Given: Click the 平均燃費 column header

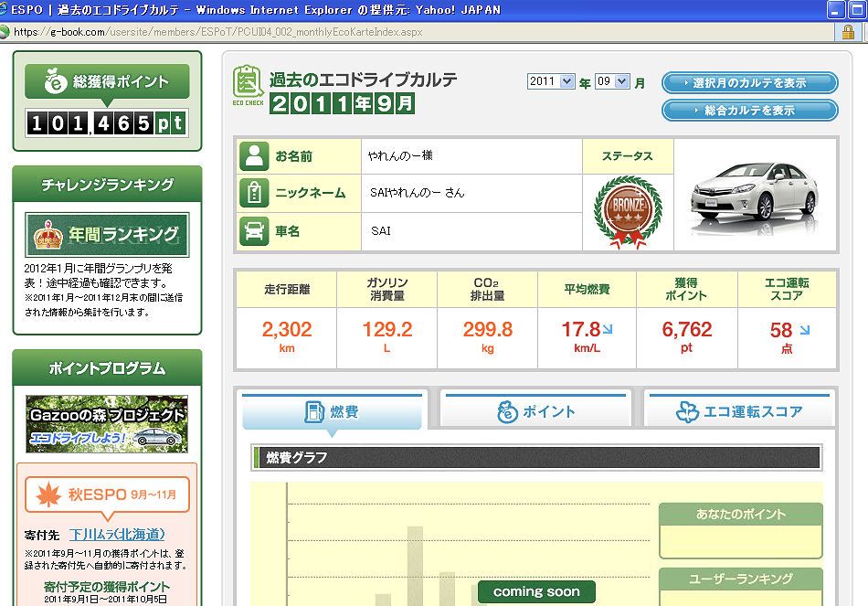Looking at the screenshot, I should (587, 289).
